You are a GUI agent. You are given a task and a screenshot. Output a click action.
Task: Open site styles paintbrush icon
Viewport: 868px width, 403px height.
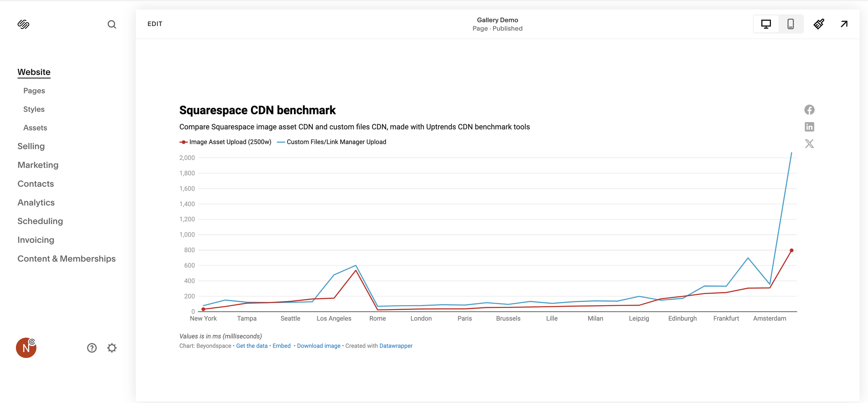pyautogui.click(x=819, y=24)
